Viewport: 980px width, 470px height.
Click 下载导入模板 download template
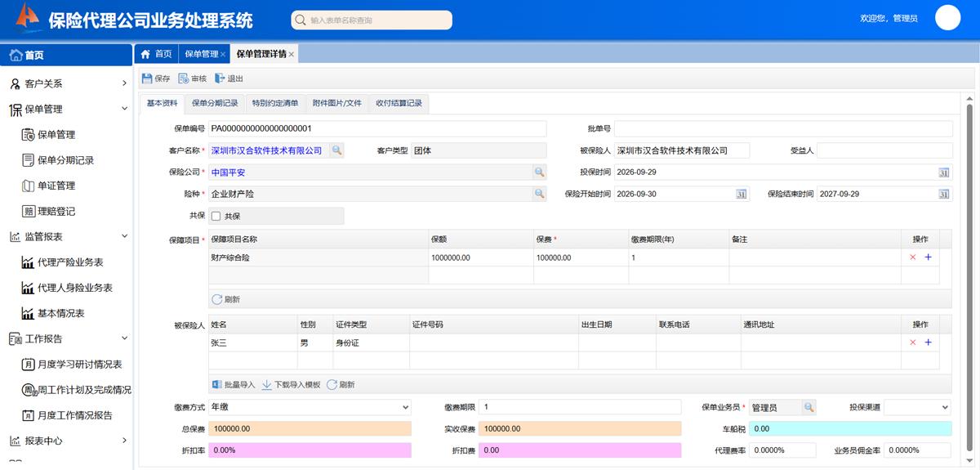tap(291, 384)
